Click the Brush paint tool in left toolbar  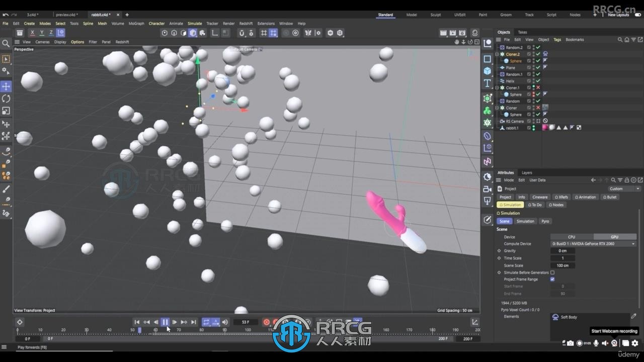click(6, 189)
